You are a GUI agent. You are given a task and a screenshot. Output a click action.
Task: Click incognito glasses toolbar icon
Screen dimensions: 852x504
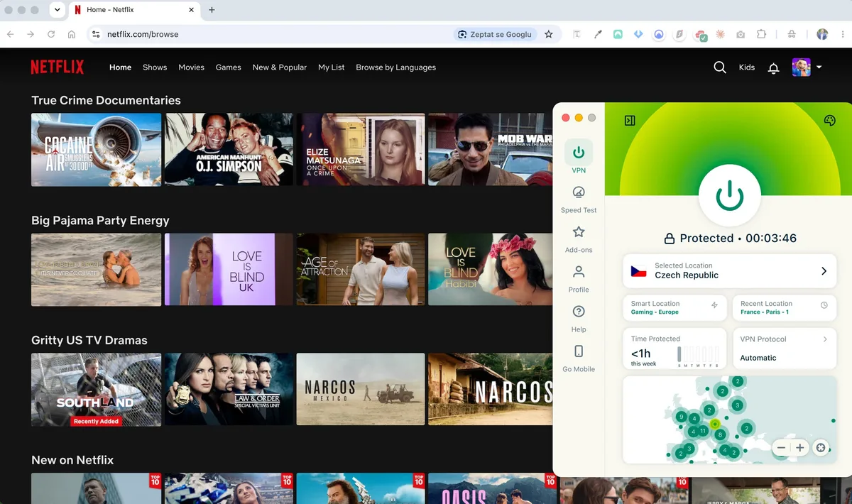tap(792, 34)
